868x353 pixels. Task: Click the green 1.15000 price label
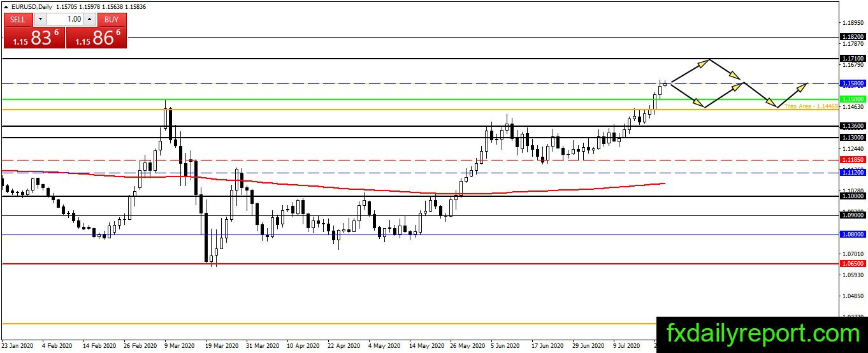coord(853,99)
